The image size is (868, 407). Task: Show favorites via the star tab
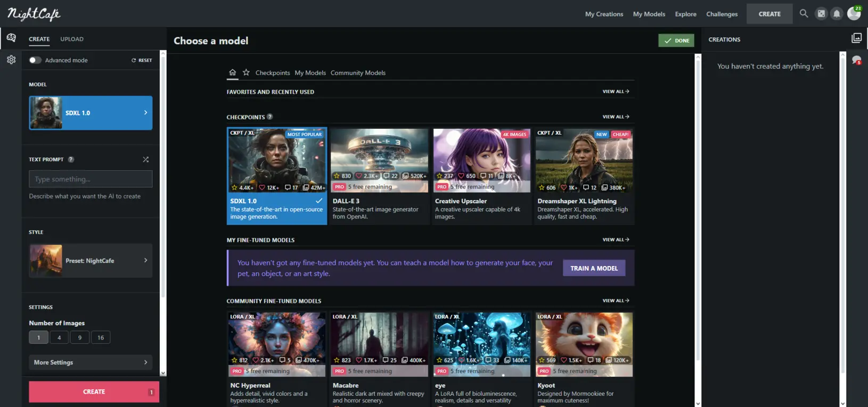click(246, 72)
